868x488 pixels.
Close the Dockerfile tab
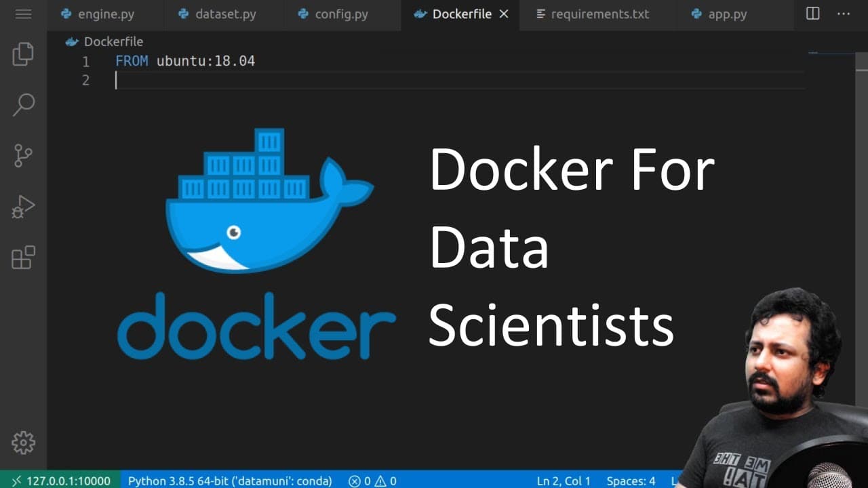click(x=504, y=14)
